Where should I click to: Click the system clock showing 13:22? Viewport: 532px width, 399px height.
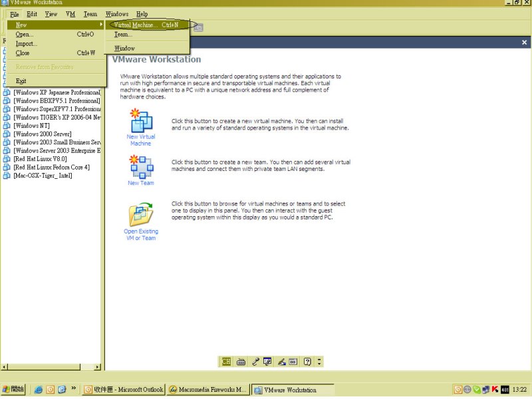click(x=519, y=390)
